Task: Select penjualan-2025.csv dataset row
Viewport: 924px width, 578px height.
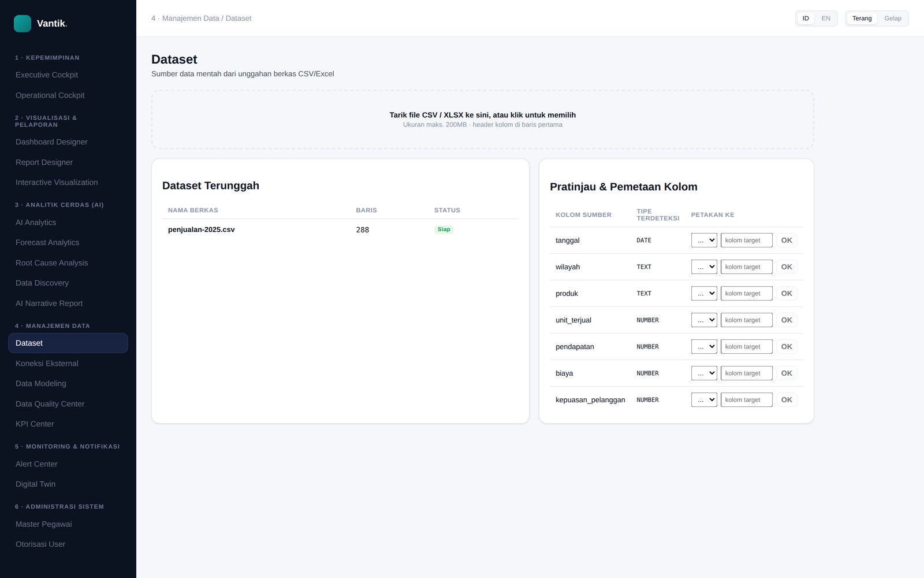Action: coord(340,230)
